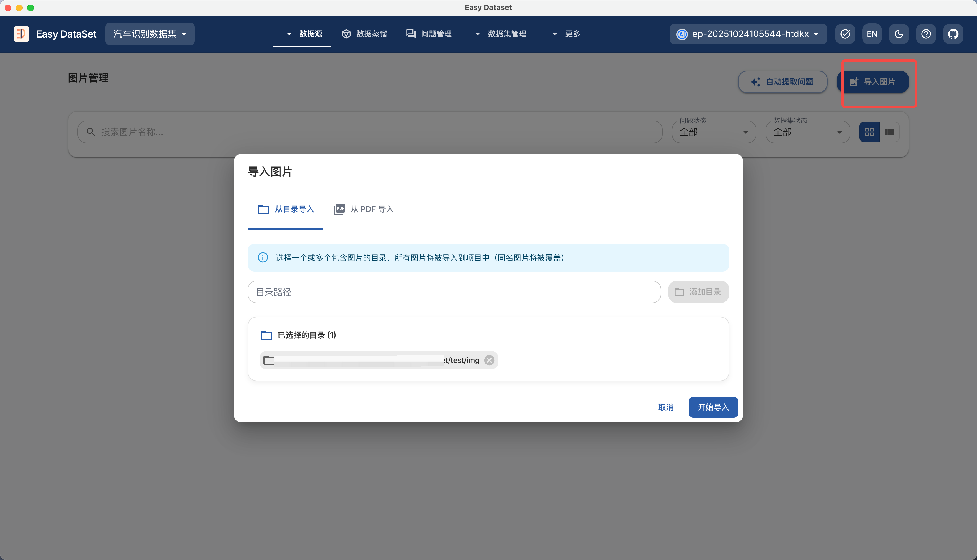Open the ep-20251024105544-htdkx model dropdown

coord(748,34)
